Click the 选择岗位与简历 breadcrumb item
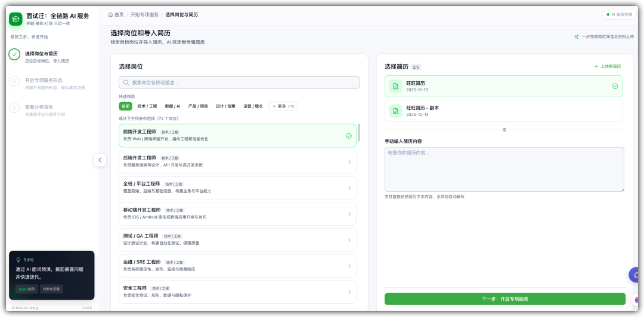 coord(181,14)
